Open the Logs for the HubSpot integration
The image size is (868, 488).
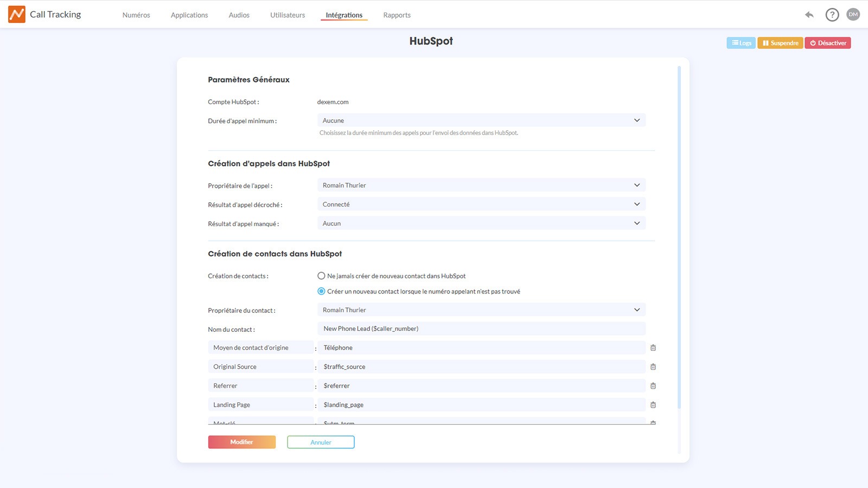click(x=741, y=42)
